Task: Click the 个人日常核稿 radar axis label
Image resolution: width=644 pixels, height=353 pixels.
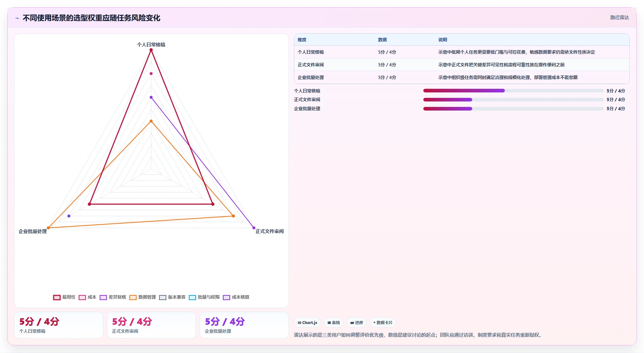Action: [151, 45]
